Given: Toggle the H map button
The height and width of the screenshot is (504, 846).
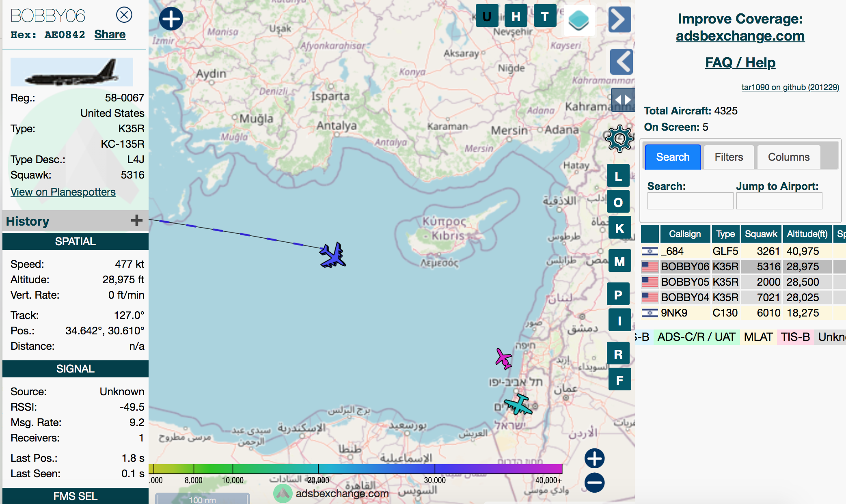Looking at the screenshot, I should tap(516, 16).
